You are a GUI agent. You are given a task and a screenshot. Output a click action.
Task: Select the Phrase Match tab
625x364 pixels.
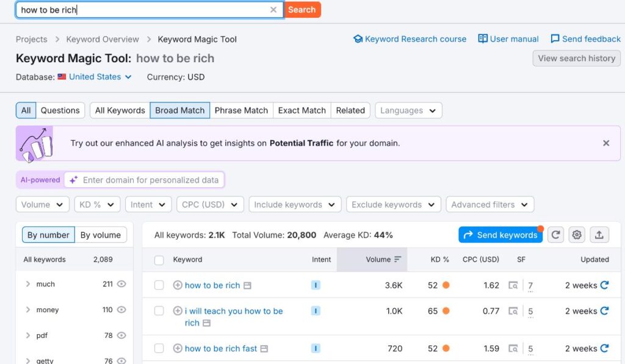(x=241, y=110)
